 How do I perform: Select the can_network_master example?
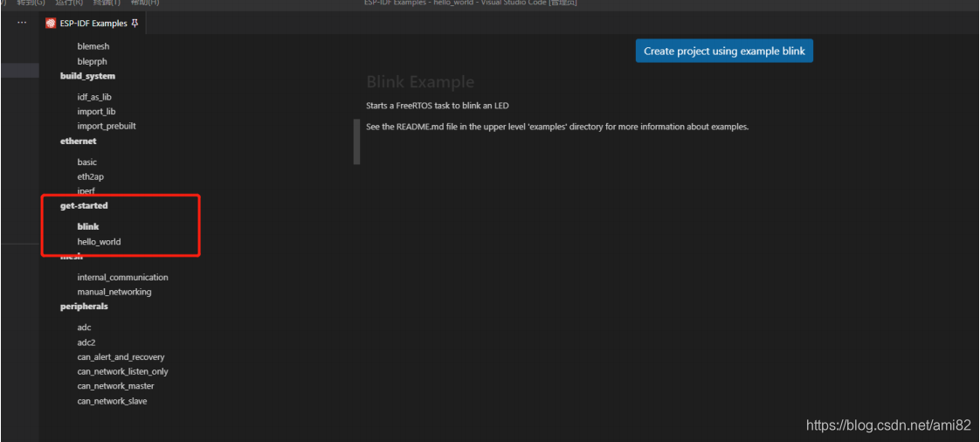pyautogui.click(x=115, y=386)
